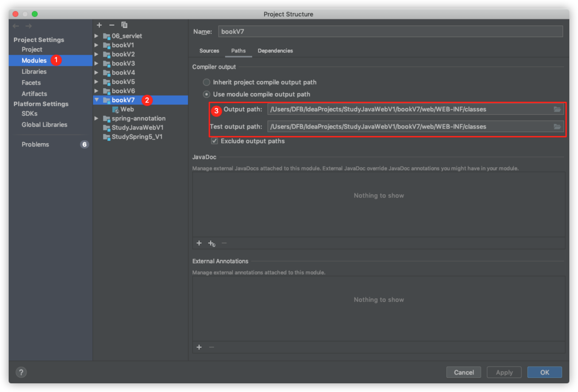Click the module Name input field

(390, 32)
